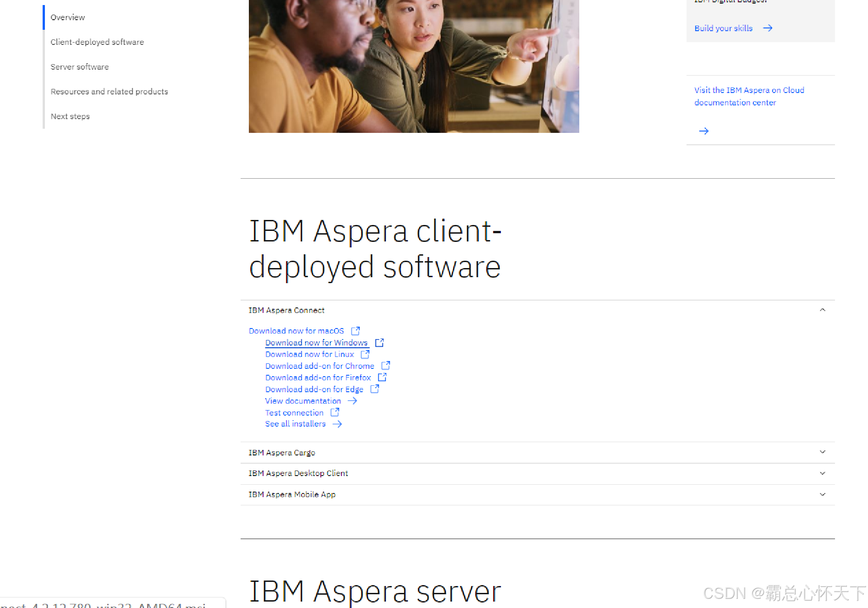Image resolution: width=868 pixels, height=608 pixels.
Task: Open View documentation link
Action: point(303,401)
